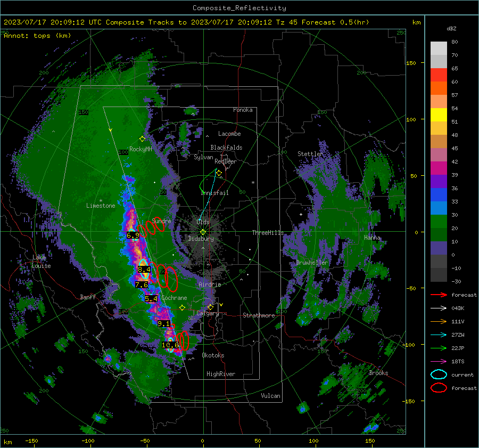
Task: Click the Lacombe city label
Action: pos(229,134)
